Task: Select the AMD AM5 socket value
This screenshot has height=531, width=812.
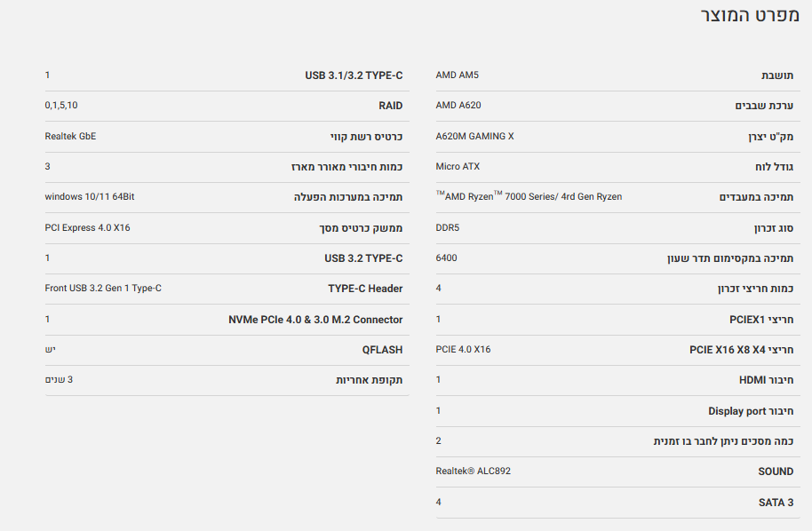Action: (x=458, y=75)
